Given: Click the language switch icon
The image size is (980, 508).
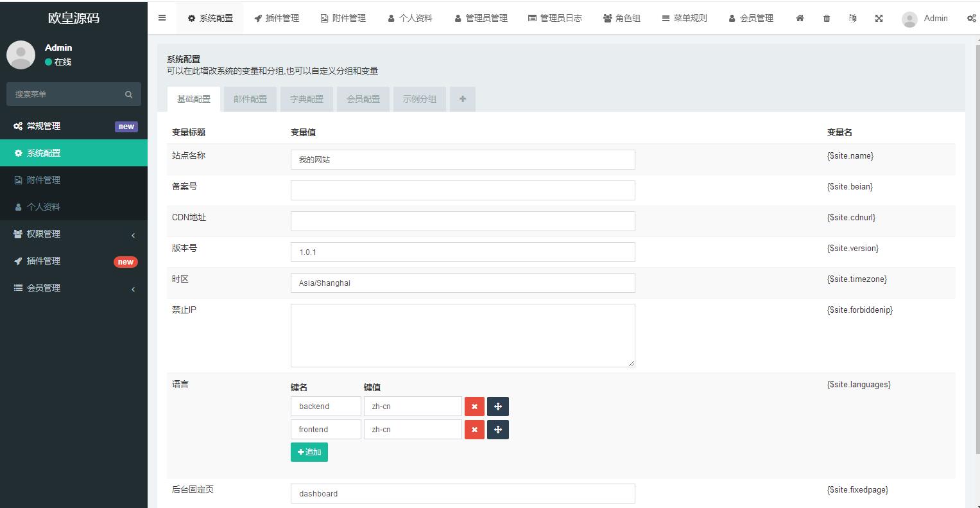Looking at the screenshot, I should pos(852,19).
